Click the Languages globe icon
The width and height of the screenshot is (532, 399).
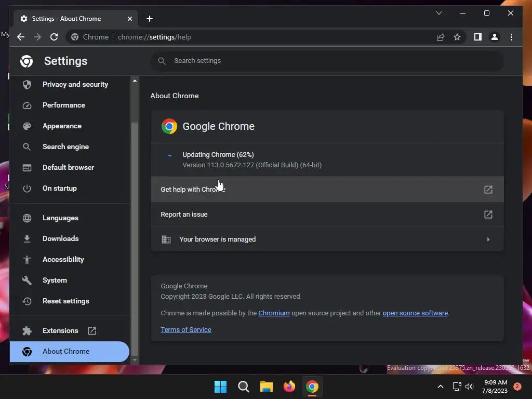[27, 218]
